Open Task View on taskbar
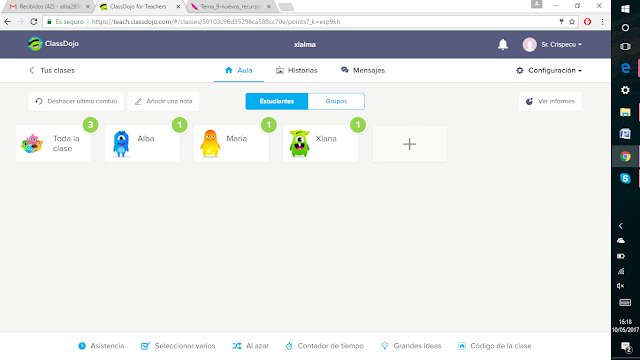This screenshot has height=360, width=640. click(x=625, y=47)
